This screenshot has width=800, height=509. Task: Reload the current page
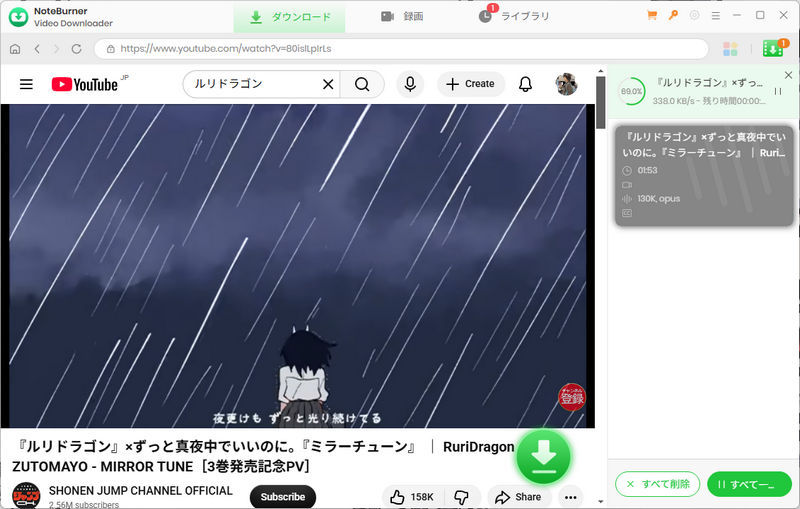click(x=77, y=49)
